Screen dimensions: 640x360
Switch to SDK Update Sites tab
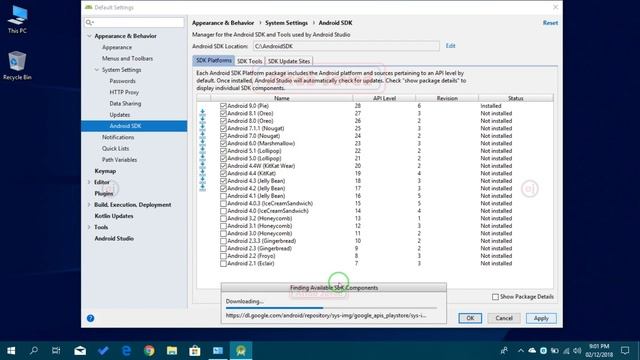point(289,61)
